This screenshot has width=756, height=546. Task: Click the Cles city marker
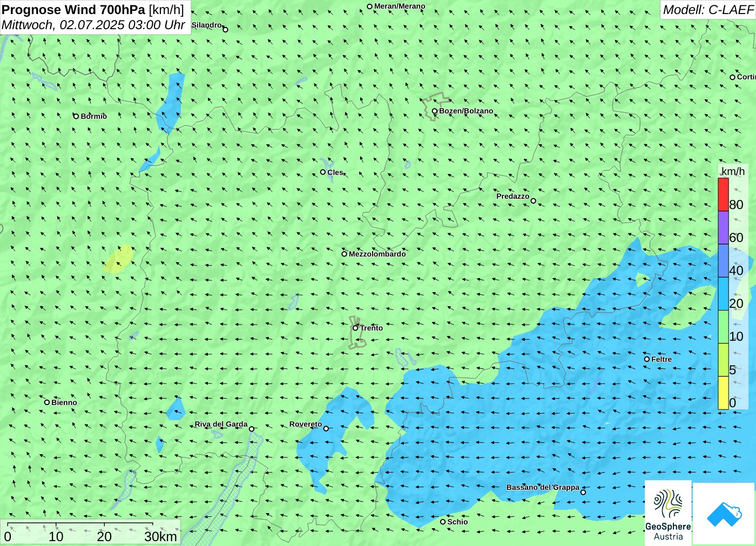pyautogui.click(x=323, y=172)
